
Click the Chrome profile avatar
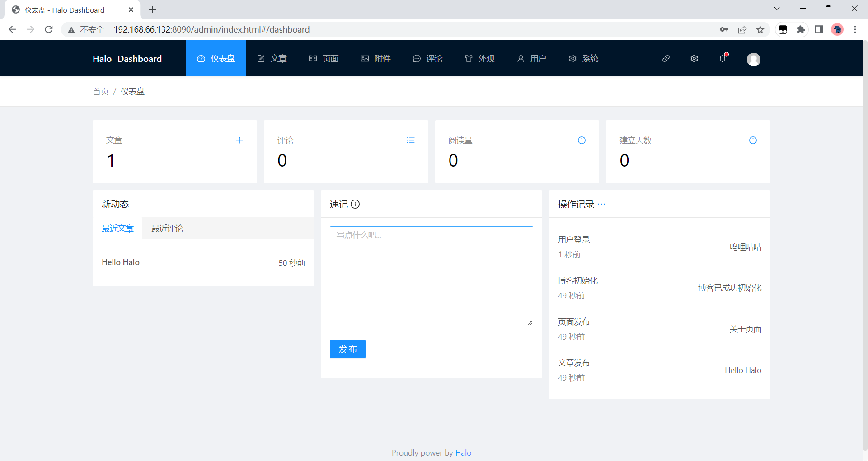click(837, 29)
